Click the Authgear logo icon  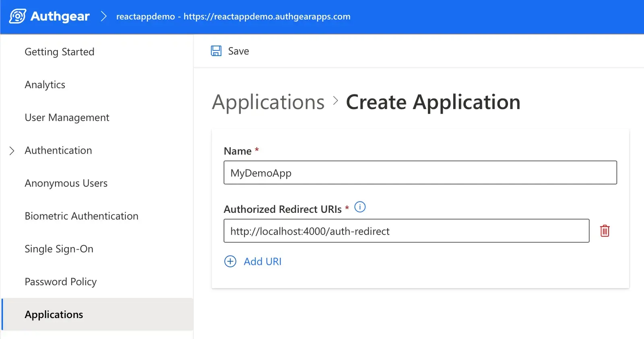click(x=18, y=16)
